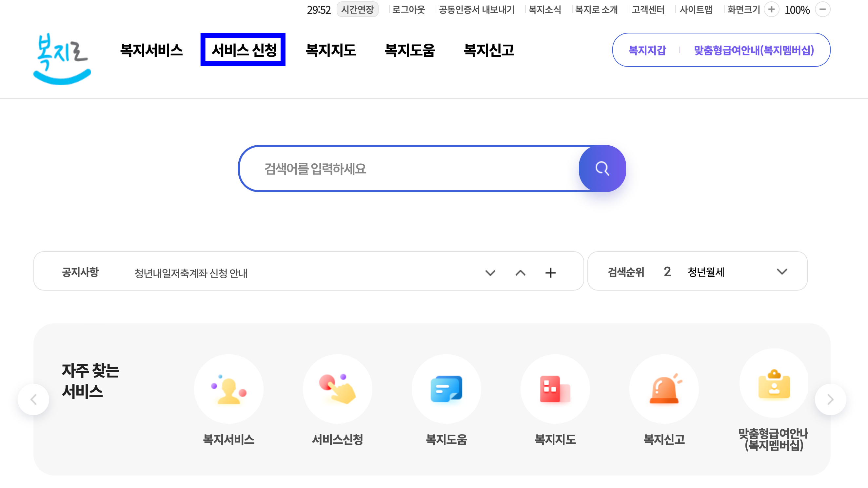868x488 pixels.
Task: Decrease screen size with minus button
Action: pyautogui.click(x=822, y=10)
